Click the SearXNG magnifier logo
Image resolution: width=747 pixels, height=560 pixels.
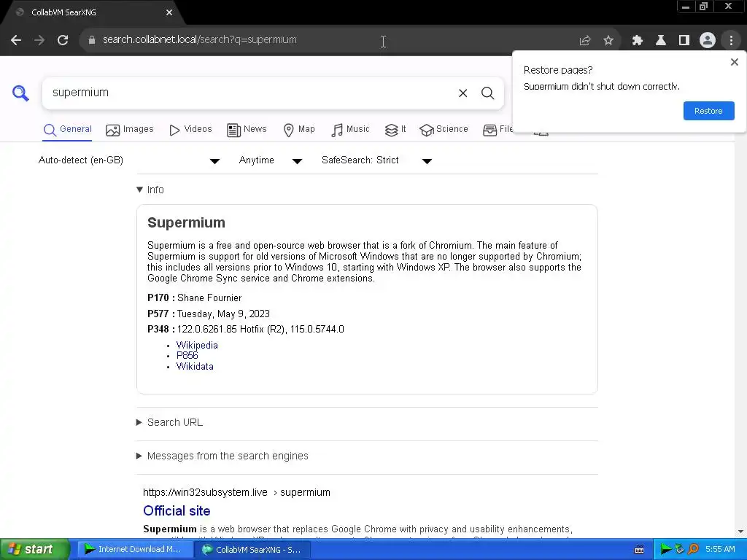coord(20,93)
